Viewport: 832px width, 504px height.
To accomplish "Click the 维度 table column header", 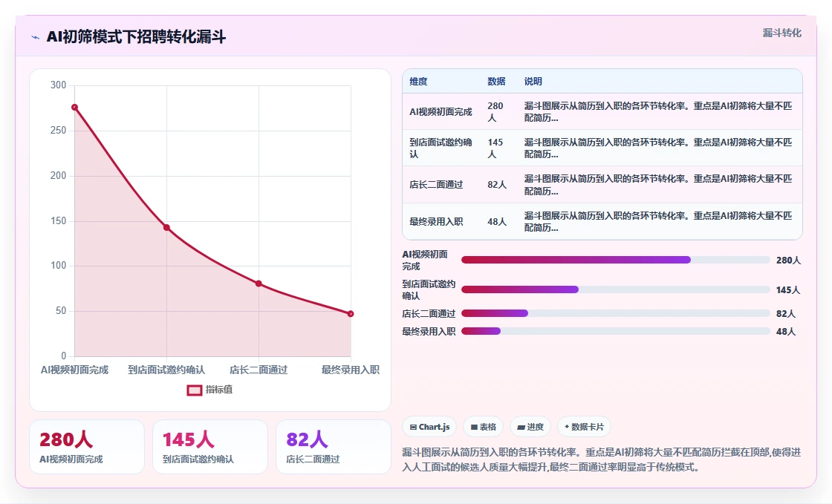I will click(x=419, y=82).
